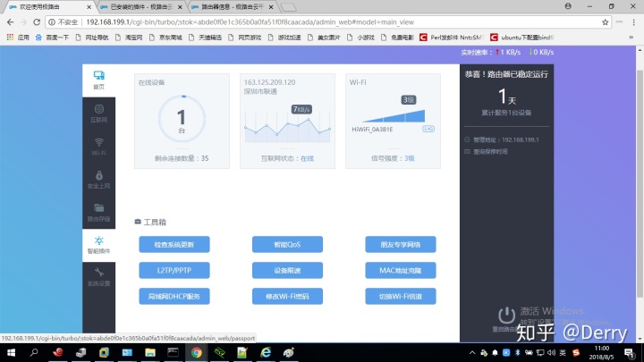Image resolution: width=644 pixels, height=362 pixels.
Task: Open Internet Explorer from taskbar
Action: tap(266, 352)
